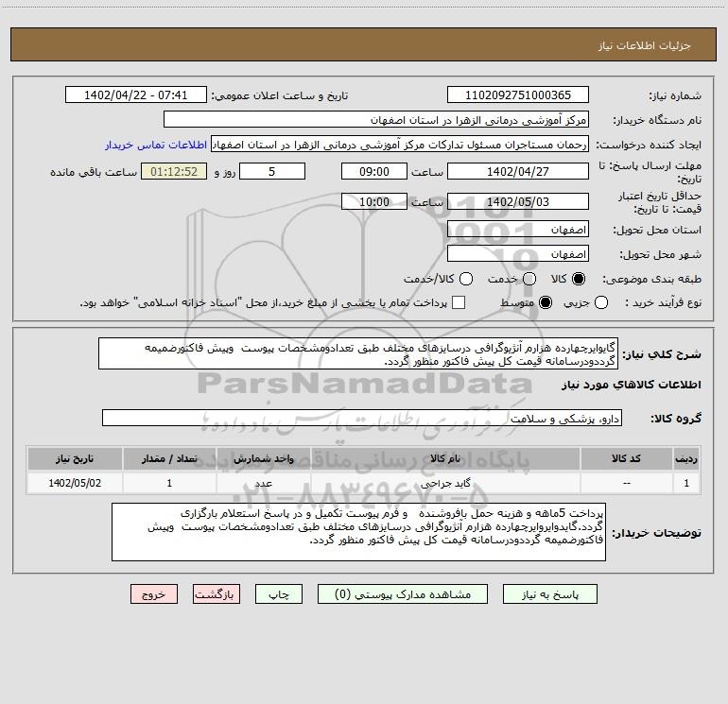
Task: Choose جزیی purchase process option
Action: click(600, 302)
